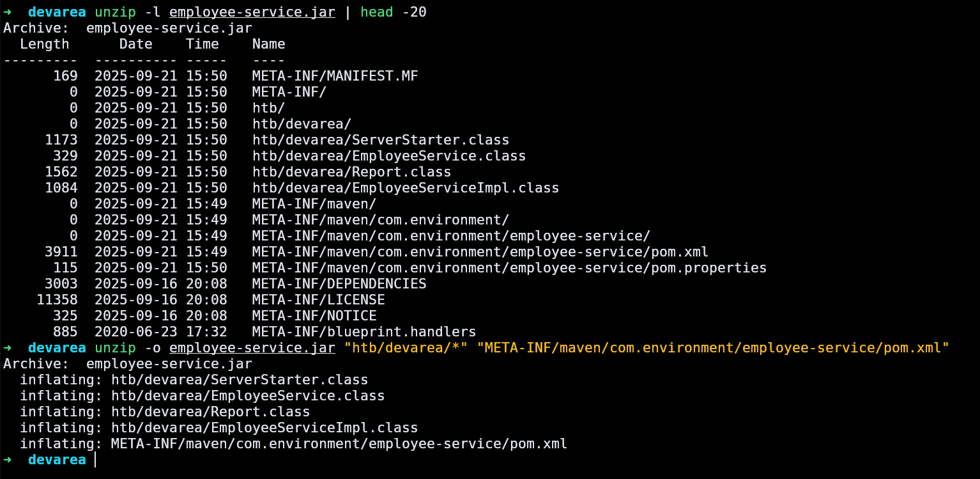This screenshot has width=980, height=479.
Task: Click the pipe symbol before head
Action: click(x=348, y=12)
